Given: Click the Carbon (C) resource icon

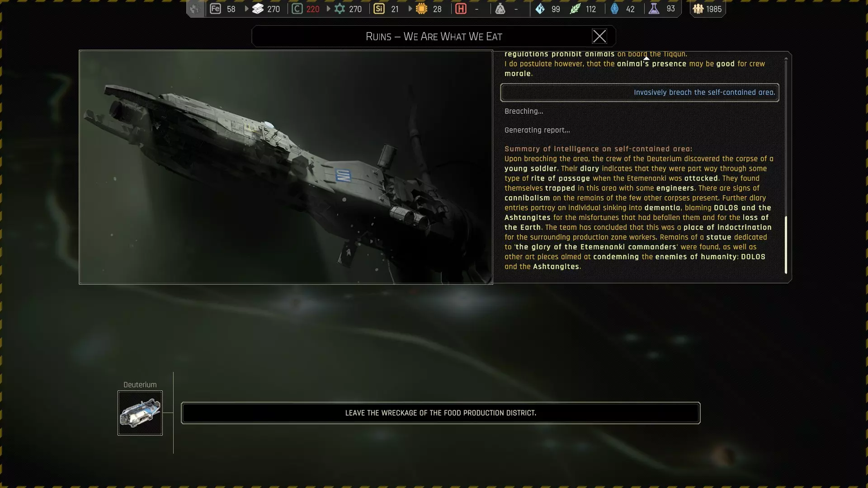Looking at the screenshot, I should click(297, 9).
